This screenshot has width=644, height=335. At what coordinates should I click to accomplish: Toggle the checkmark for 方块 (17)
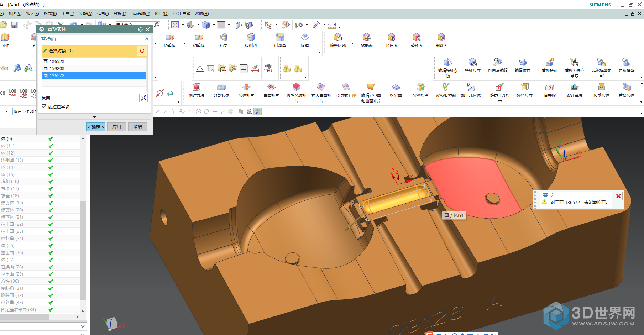click(51, 189)
